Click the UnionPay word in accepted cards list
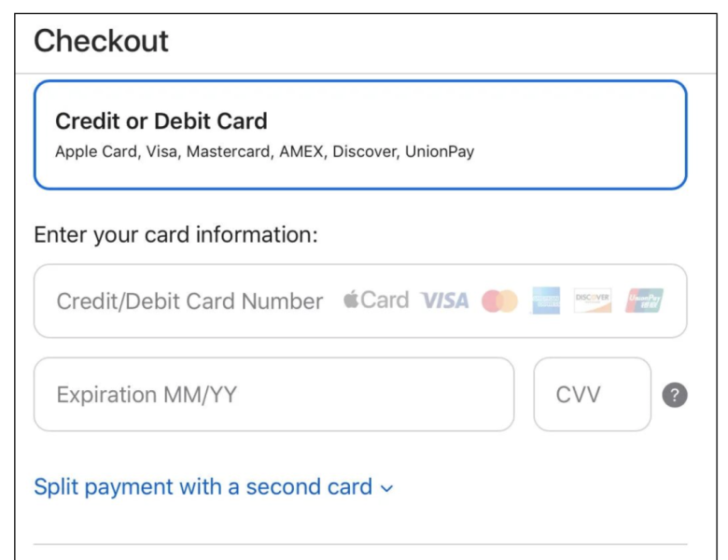Viewport: 728px width, 560px height. [440, 152]
